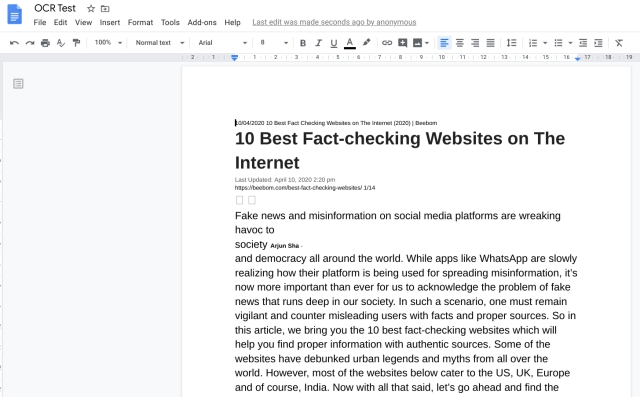Click the beebom.com URL text line
Viewport: 640px width, 397px height.
305,188
